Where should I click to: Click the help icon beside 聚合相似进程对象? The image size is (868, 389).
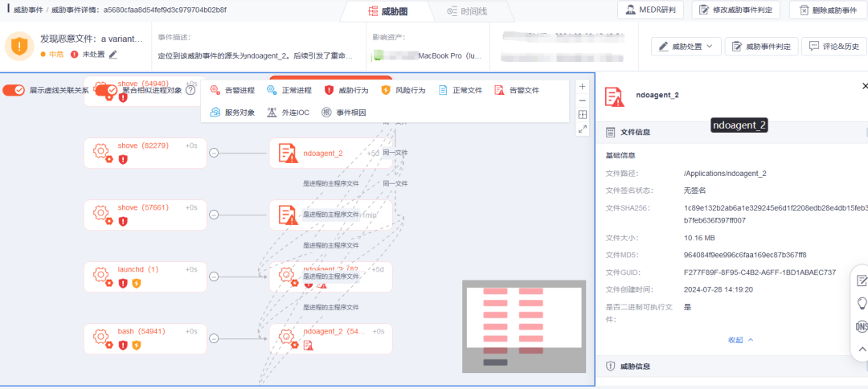(x=190, y=90)
